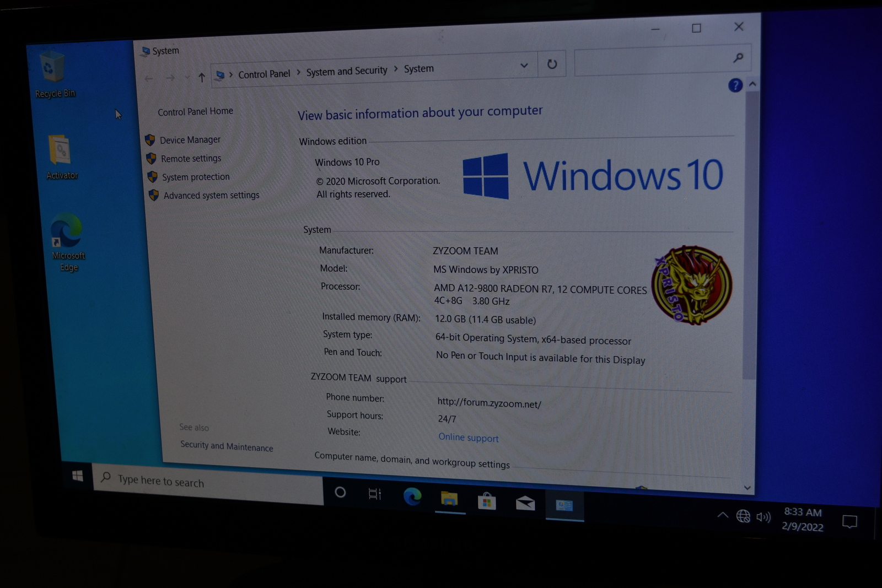This screenshot has width=882, height=588.
Task: Open the Mail app from the taskbar
Action: tap(525, 503)
